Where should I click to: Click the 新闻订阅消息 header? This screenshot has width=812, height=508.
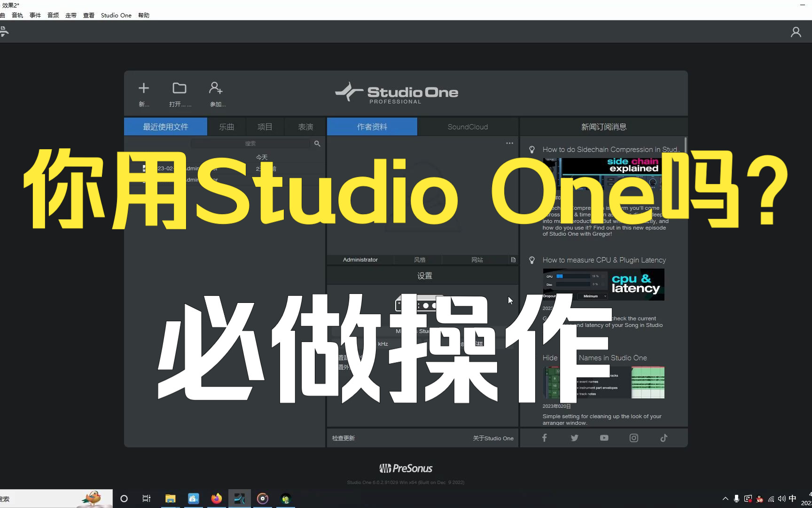[604, 127]
